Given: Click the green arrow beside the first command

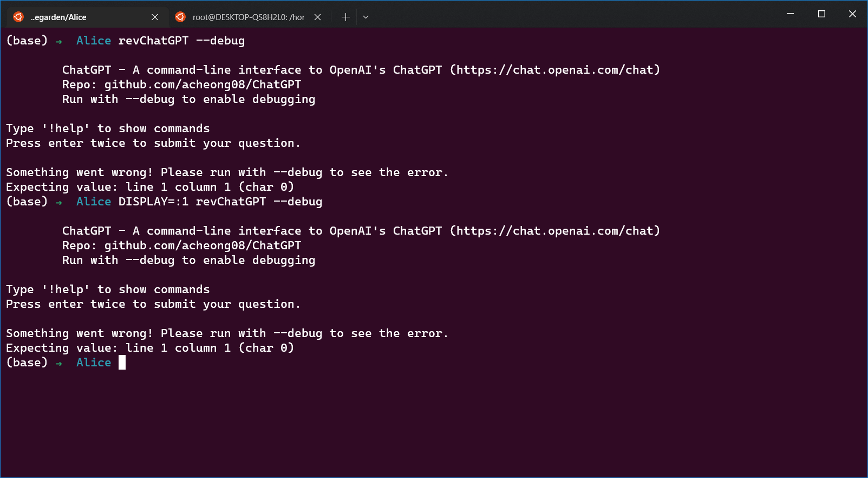Looking at the screenshot, I should click(59, 41).
